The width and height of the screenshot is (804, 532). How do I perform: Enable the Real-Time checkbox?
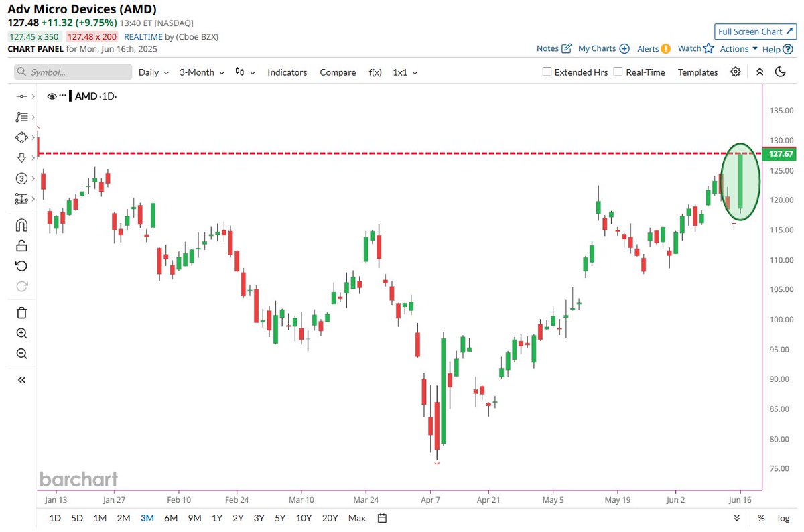(618, 72)
